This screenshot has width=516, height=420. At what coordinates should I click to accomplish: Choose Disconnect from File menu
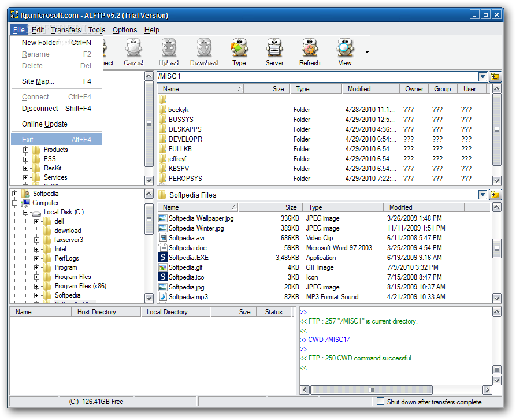pos(57,108)
